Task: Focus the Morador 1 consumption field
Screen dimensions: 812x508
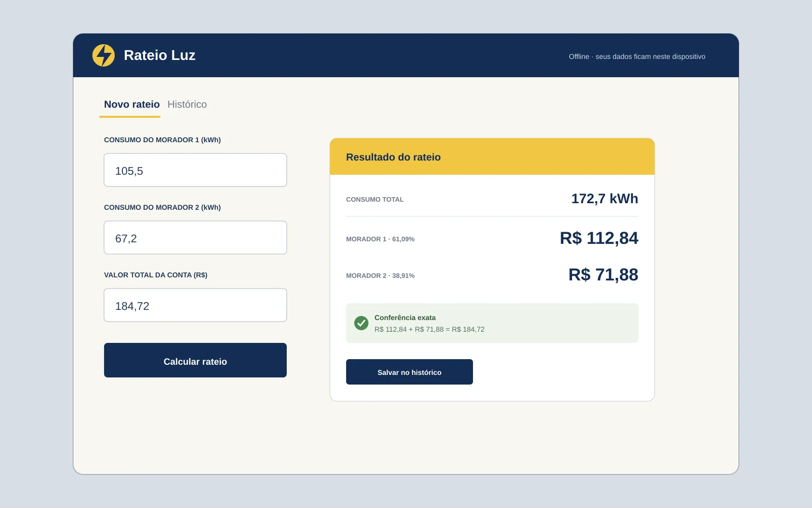Action: coord(195,170)
